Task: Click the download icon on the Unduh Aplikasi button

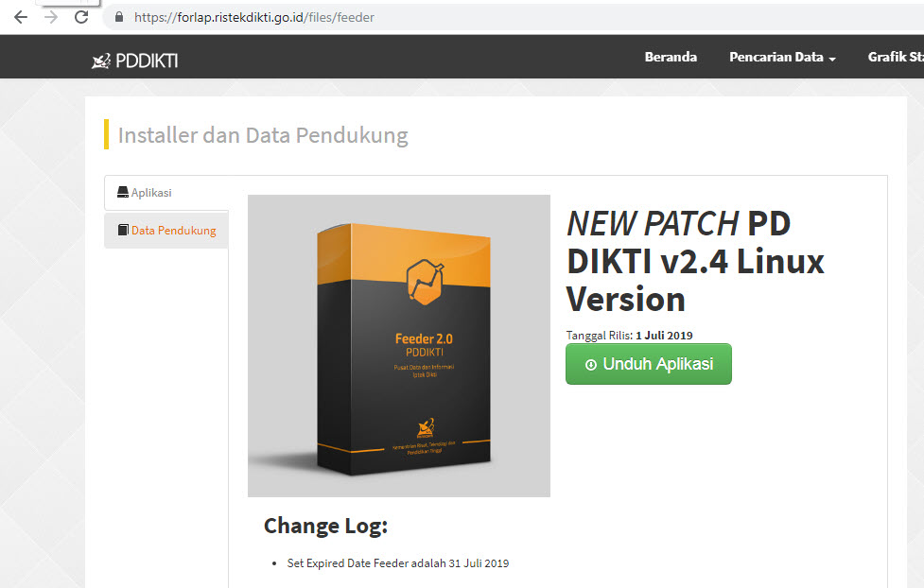Action: [x=590, y=365]
